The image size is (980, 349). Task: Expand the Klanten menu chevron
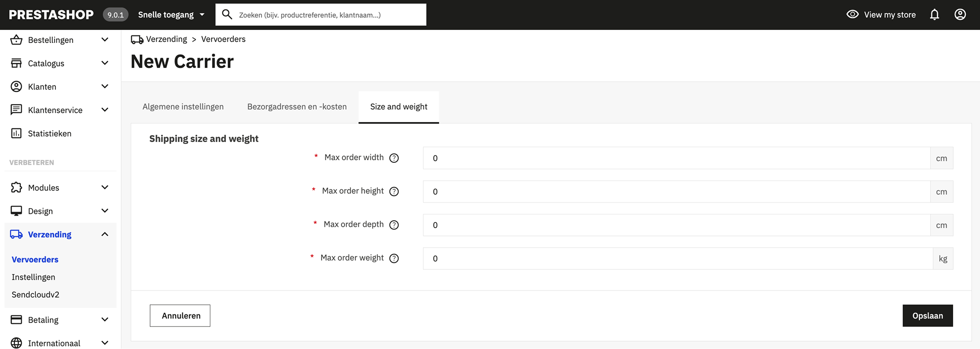point(105,87)
